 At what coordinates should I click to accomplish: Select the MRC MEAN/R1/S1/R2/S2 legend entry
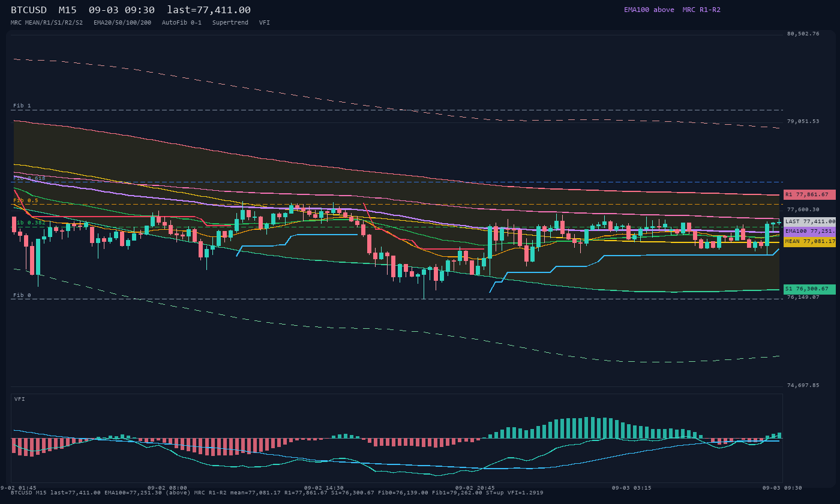tap(47, 23)
